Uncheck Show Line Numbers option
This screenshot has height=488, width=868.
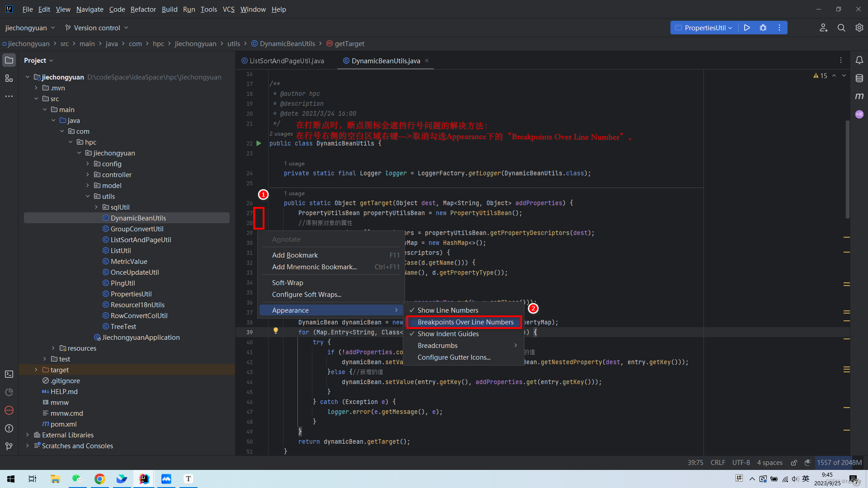pos(448,310)
